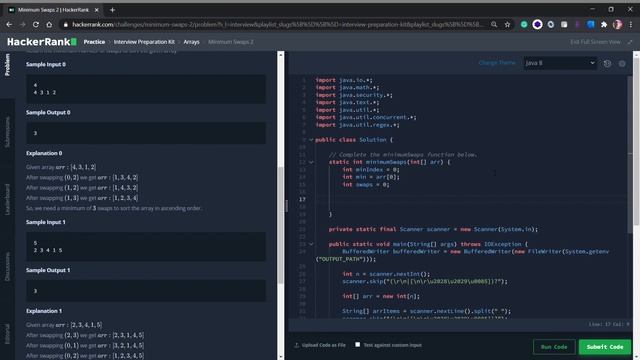Click the browser address bar URL
Viewport: 640px width, 360px height.
278,24
